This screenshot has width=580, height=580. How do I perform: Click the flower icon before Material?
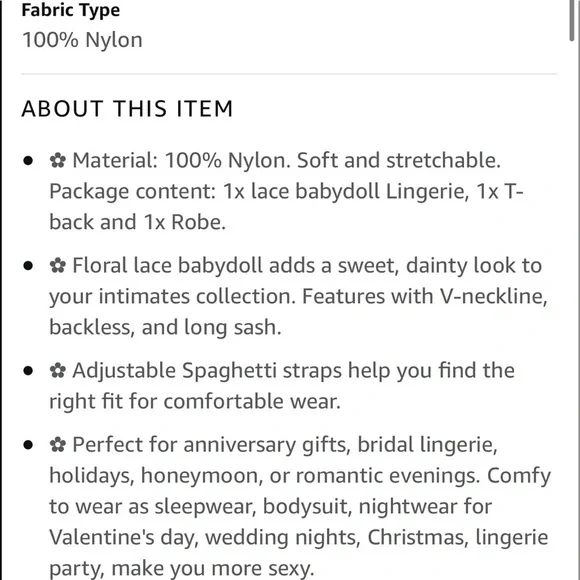coord(58,161)
